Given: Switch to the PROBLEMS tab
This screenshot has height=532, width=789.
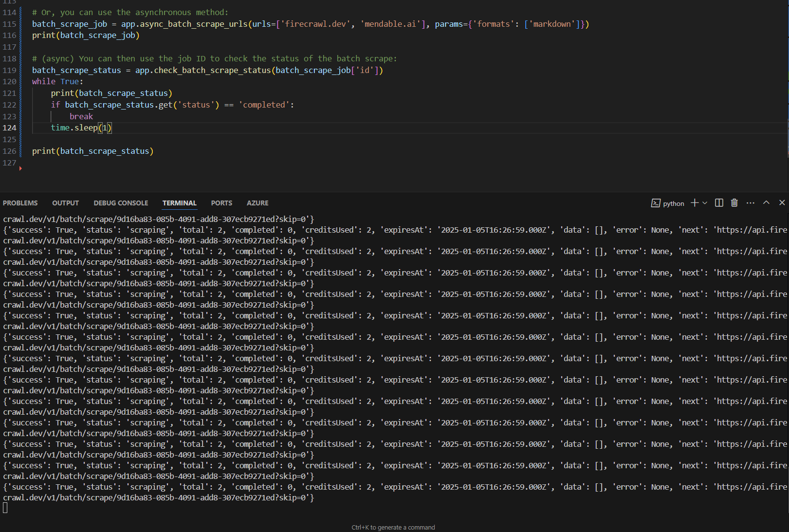Looking at the screenshot, I should [x=20, y=203].
